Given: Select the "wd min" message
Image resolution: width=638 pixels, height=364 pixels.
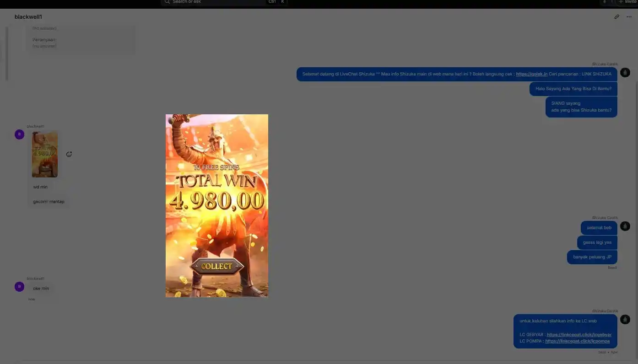Looking at the screenshot, I should coord(40,187).
